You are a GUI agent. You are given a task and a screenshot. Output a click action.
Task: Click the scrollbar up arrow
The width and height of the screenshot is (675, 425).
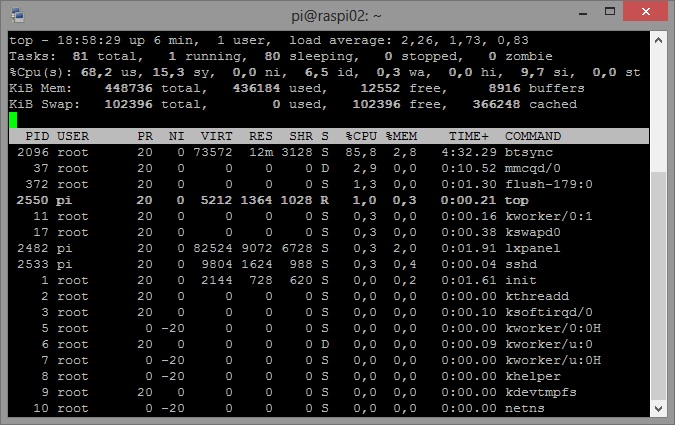point(658,40)
